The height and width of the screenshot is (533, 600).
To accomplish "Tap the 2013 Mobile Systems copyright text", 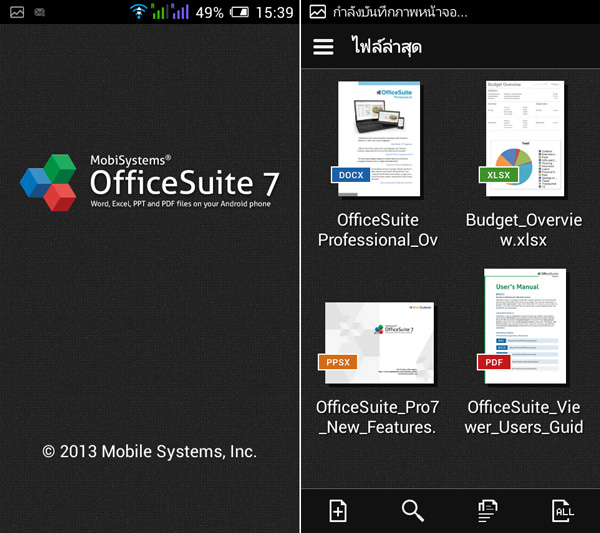I will [x=149, y=452].
